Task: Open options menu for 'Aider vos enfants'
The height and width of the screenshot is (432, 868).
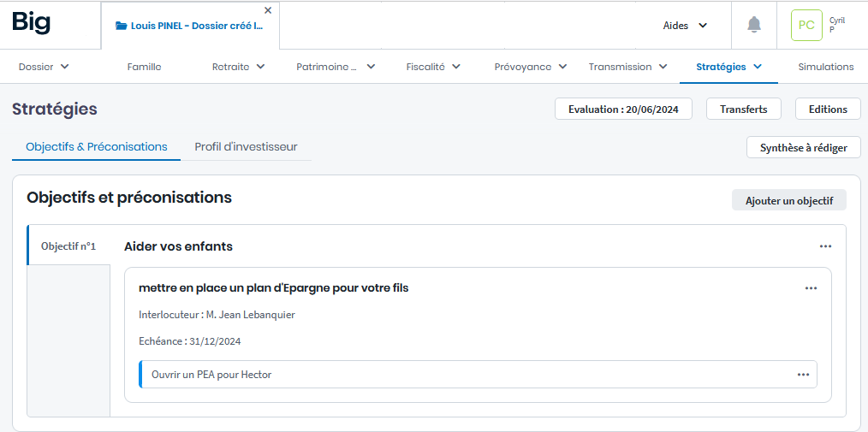Action: 825,246
